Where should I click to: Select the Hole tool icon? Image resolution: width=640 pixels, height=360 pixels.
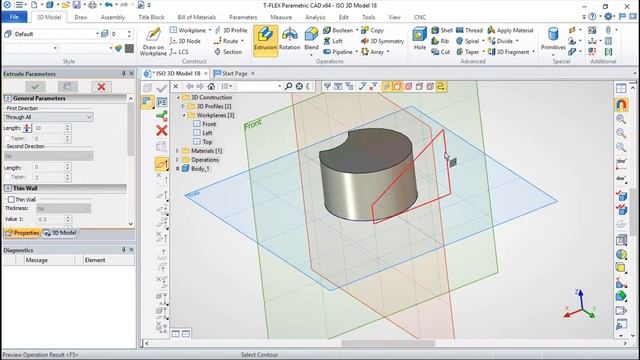pos(420,39)
